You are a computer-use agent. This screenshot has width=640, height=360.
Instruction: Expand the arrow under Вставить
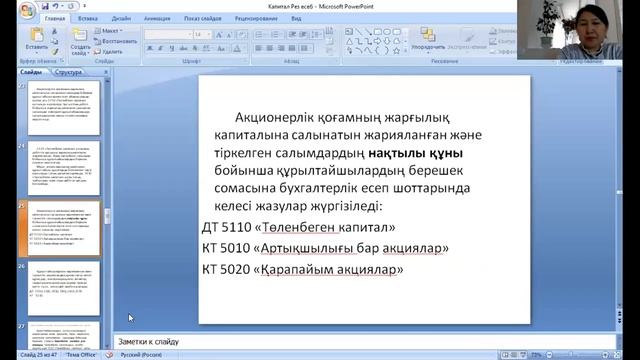pyautogui.click(x=37, y=52)
